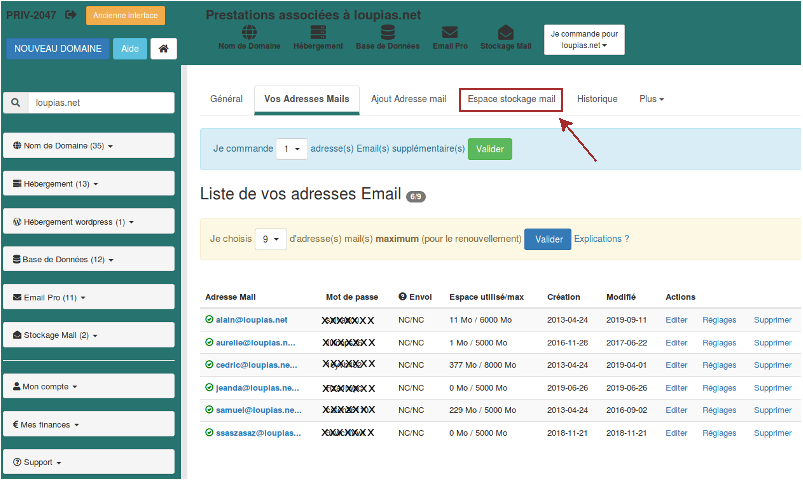Viewport: 803px width, 481px height.
Task: Open the home page icon button
Action: pos(163,49)
